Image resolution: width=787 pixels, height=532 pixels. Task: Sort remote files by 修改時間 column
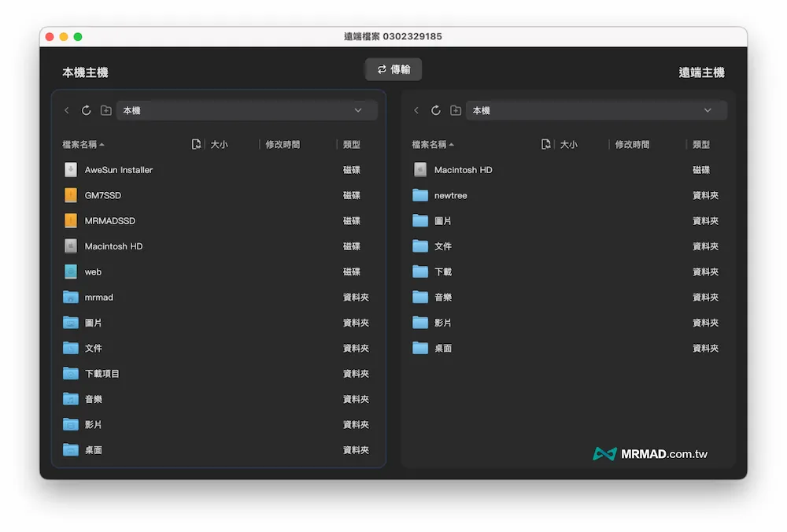(x=633, y=145)
